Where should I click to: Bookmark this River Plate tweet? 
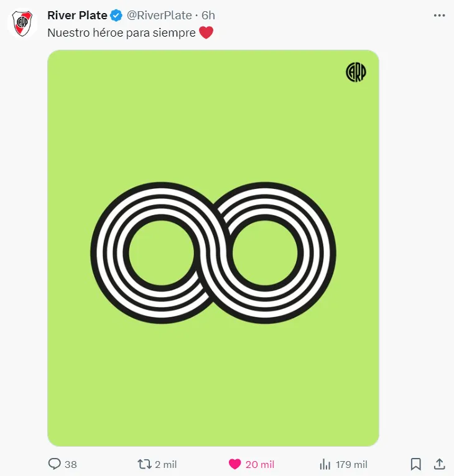pos(416,464)
